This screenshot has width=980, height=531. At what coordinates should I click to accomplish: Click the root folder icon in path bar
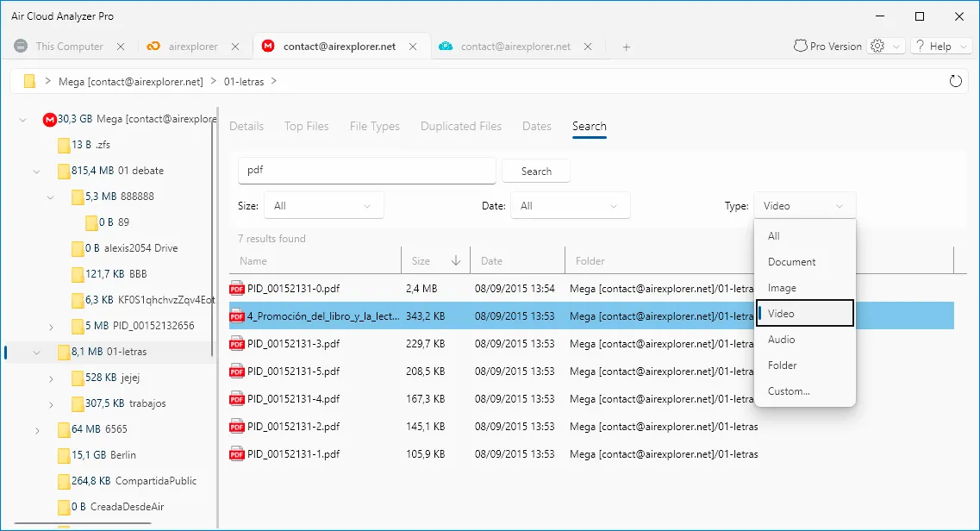point(29,81)
